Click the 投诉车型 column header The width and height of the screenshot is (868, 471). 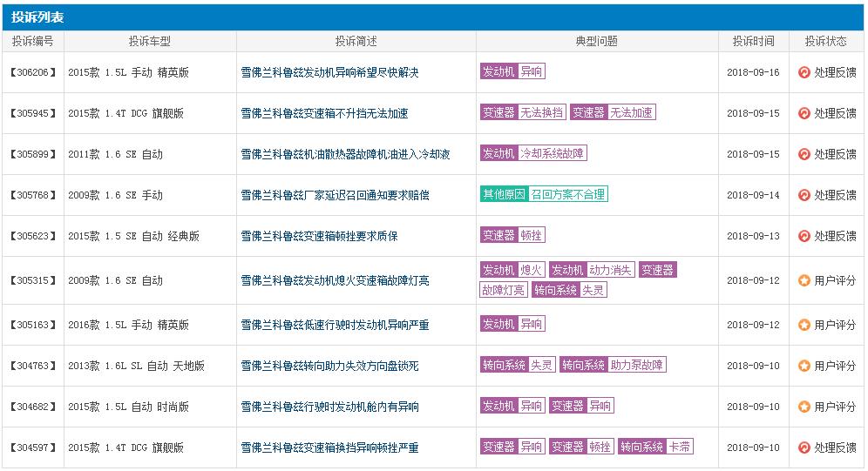click(x=150, y=42)
